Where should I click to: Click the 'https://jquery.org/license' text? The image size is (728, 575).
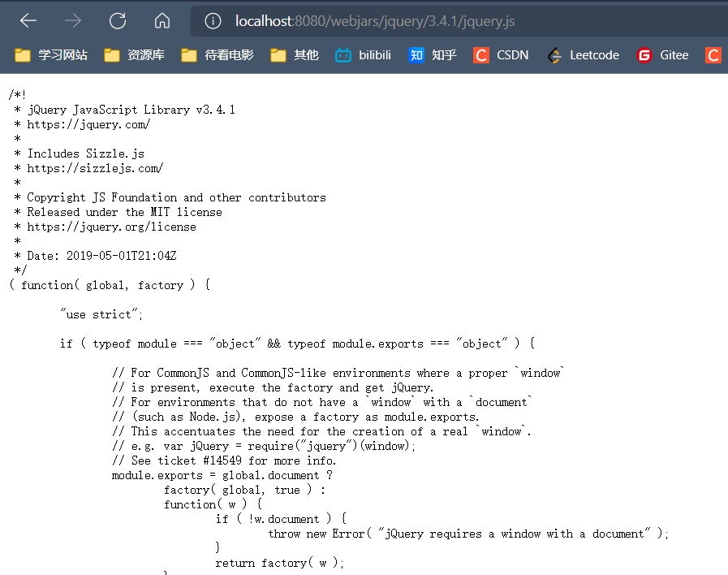(x=111, y=227)
